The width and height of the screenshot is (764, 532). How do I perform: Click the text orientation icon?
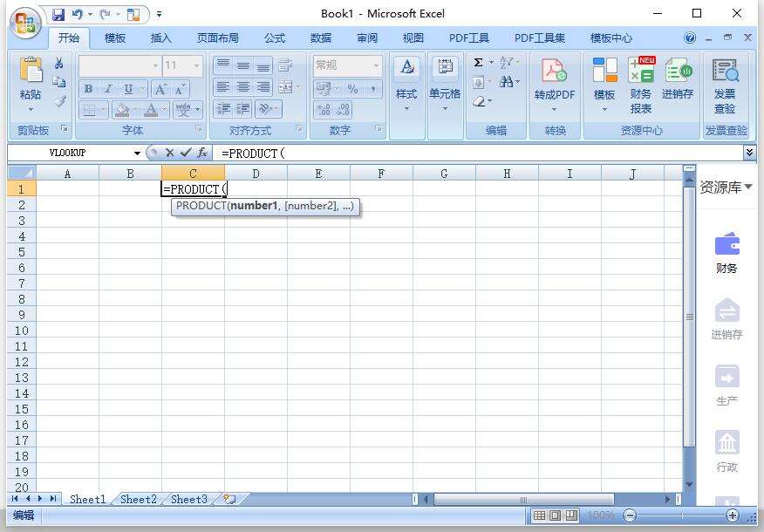265,109
